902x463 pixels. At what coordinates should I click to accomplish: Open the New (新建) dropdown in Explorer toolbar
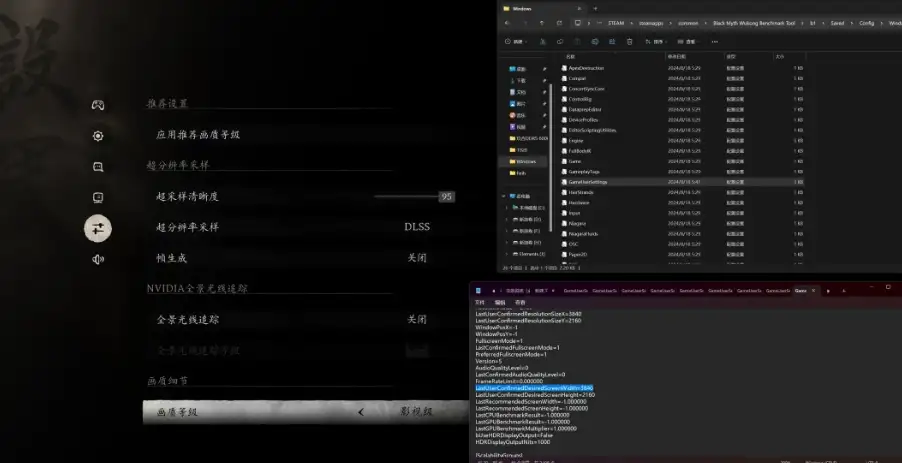(x=516, y=42)
